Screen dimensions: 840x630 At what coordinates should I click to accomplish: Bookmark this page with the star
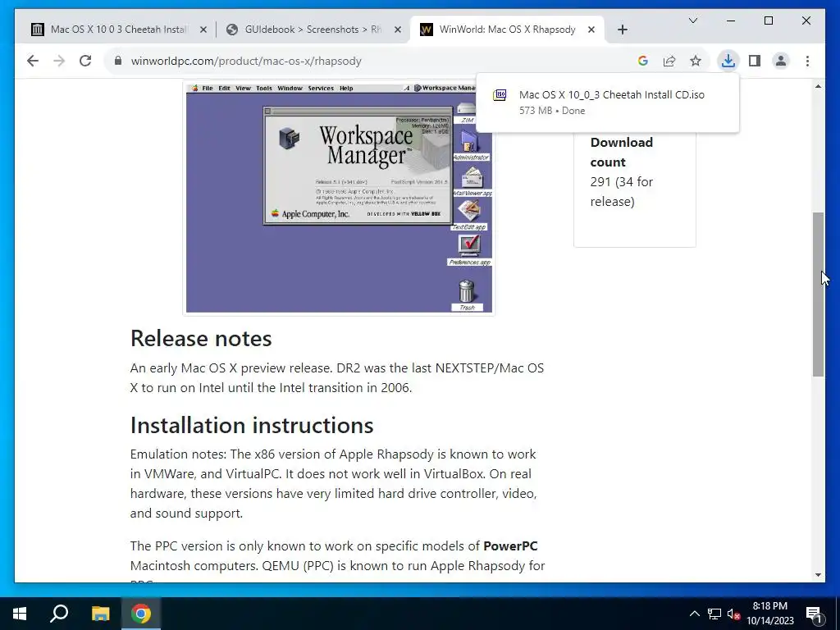point(696,61)
